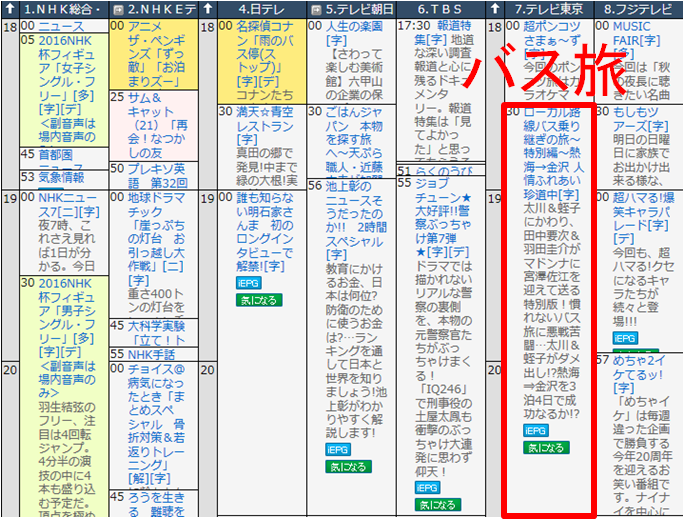Open the 8.フジテレビ channel header

(638, 9)
